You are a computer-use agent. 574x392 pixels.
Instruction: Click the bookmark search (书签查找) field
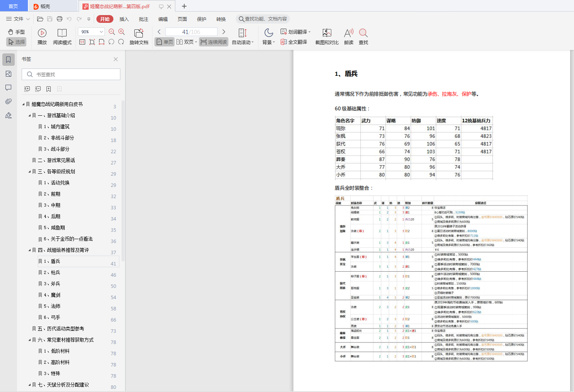click(71, 74)
